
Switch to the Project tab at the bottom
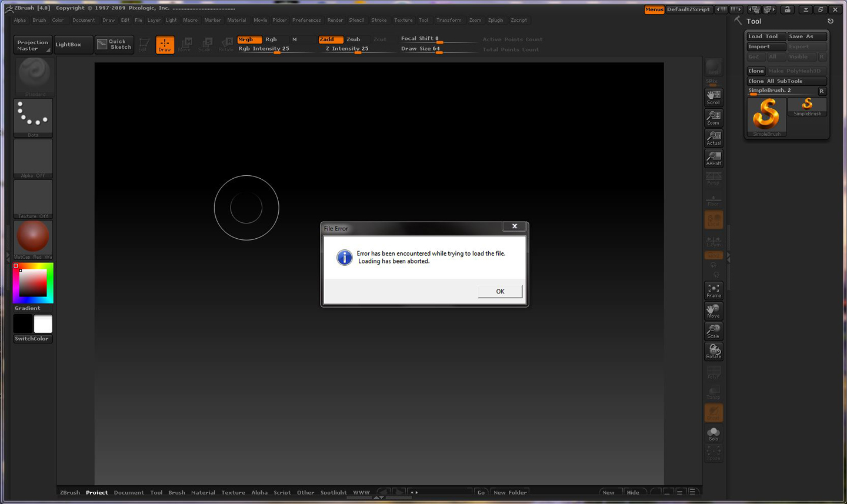click(x=96, y=492)
